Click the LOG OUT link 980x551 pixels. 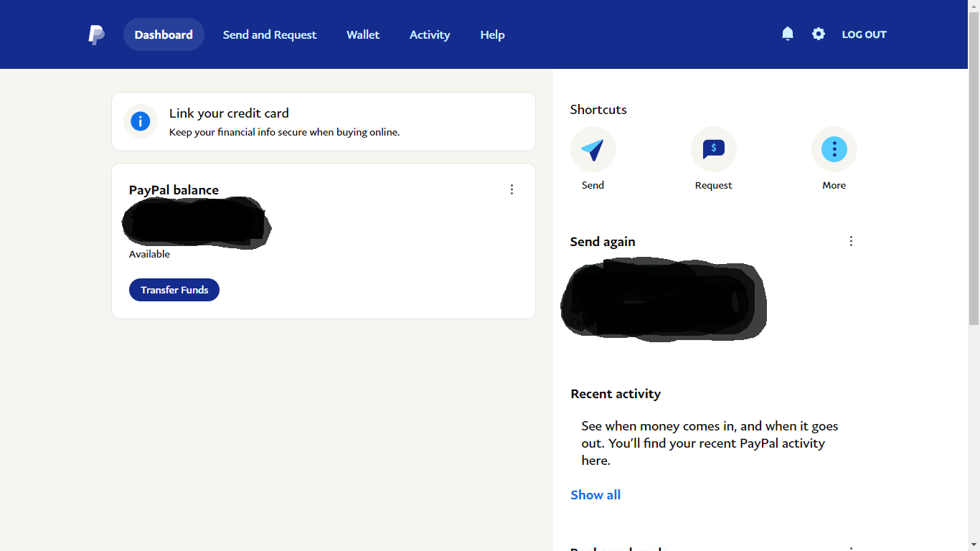[x=864, y=34]
